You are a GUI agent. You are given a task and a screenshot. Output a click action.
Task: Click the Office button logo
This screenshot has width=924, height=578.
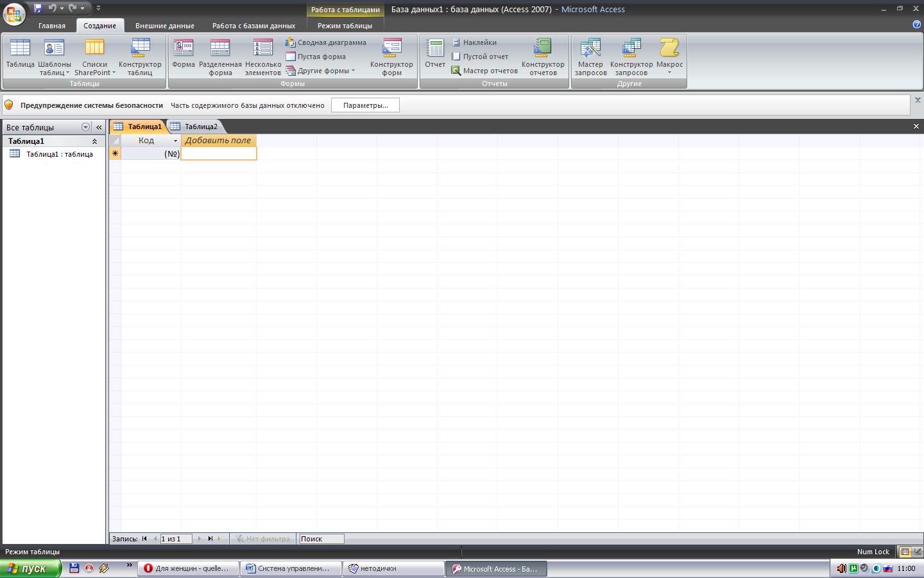click(x=13, y=13)
